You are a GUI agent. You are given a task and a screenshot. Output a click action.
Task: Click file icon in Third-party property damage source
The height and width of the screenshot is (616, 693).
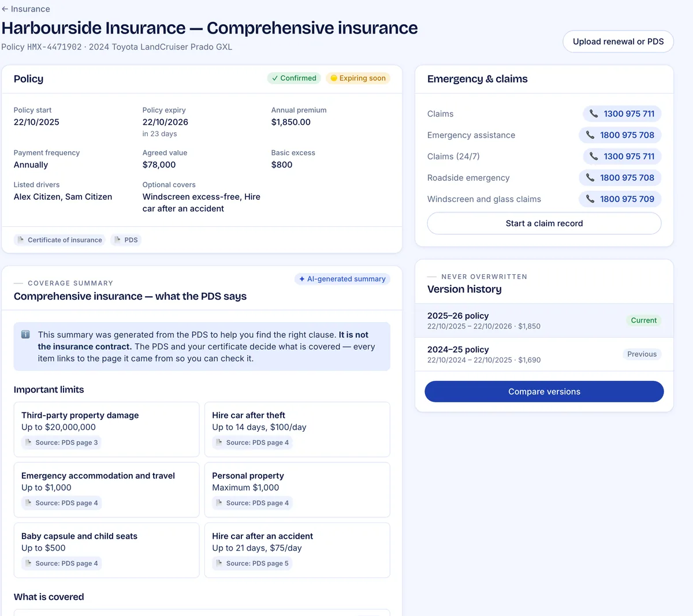28,443
